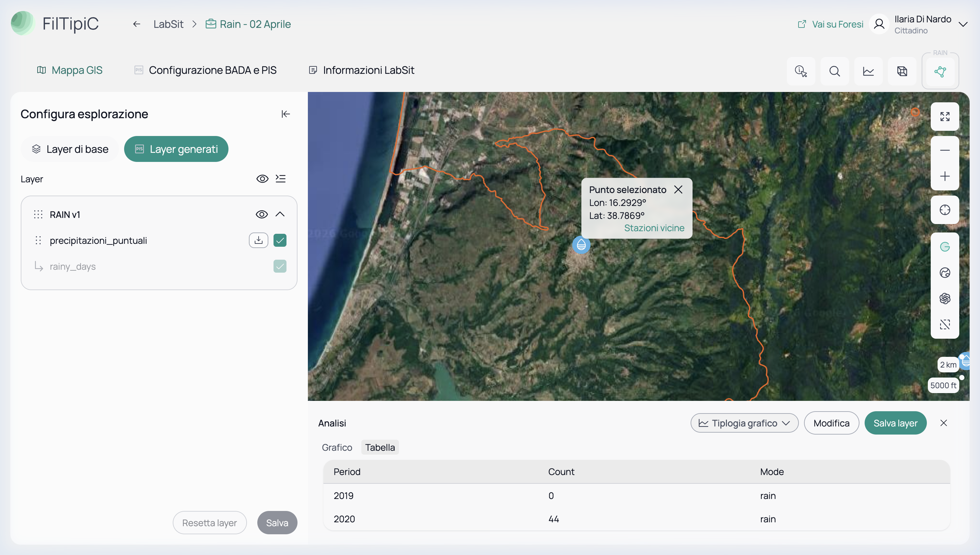Click the Period column header
The width and height of the screenshot is (980, 555).
click(347, 472)
